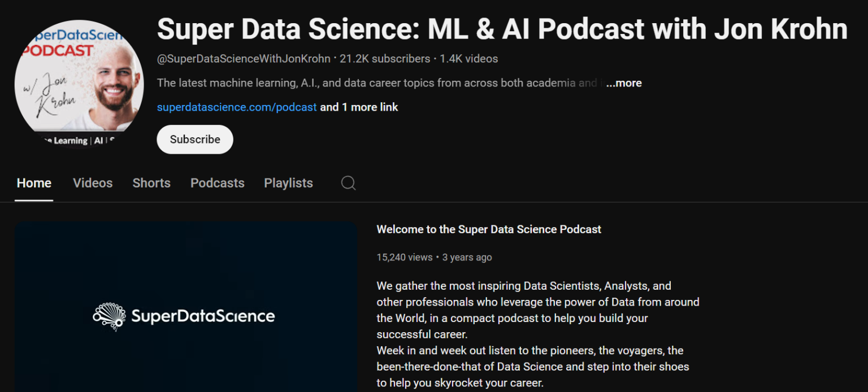This screenshot has width=868, height=392.
Task: Expand the channel description with ...more
Action: (x=624, y=82)
